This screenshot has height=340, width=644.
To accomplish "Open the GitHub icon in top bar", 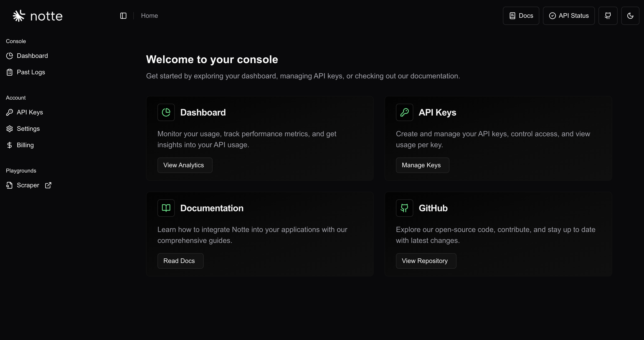I will click(x=608, y=16).
